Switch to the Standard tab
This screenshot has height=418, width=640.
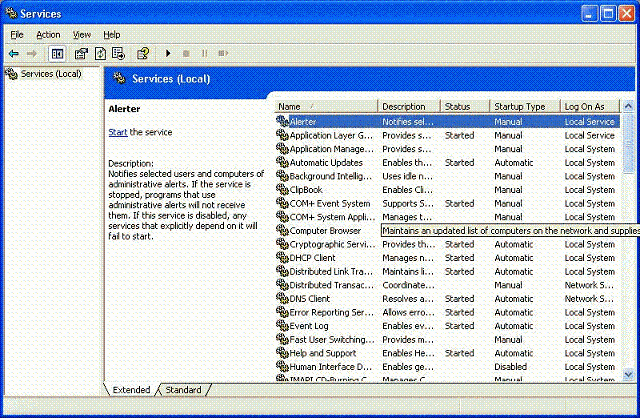tap(183, 390)
